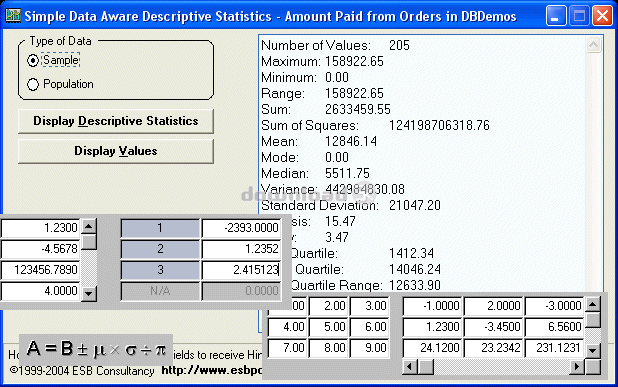
Task: Open the esbpcs website link
Action: pyautogui.click(x=212, y=370)
